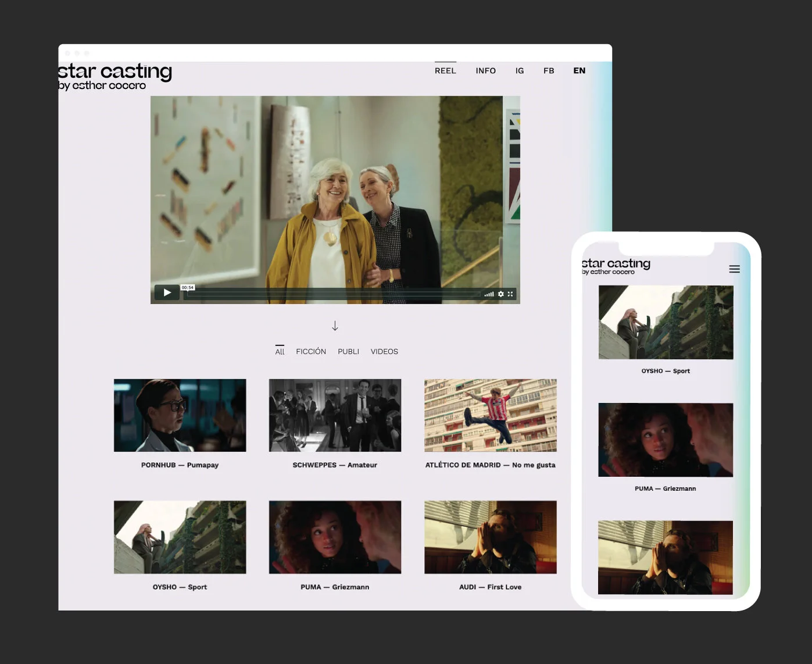Click ATLÉTICO DE MADRID — No me gusta caption
Viewport: 812px width, 664px height.
pos(490,465)
